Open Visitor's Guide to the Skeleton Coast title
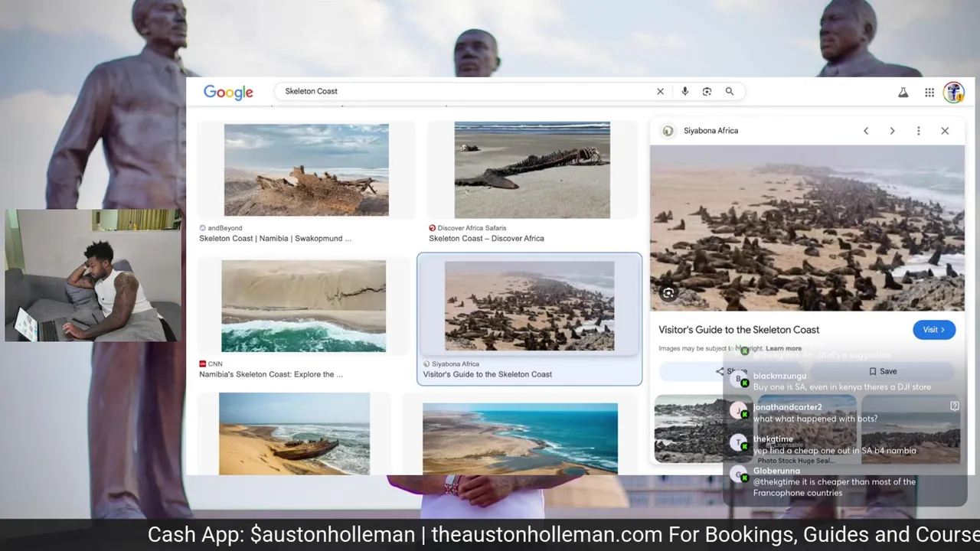The image size is (980, 551). pos(739,330)
